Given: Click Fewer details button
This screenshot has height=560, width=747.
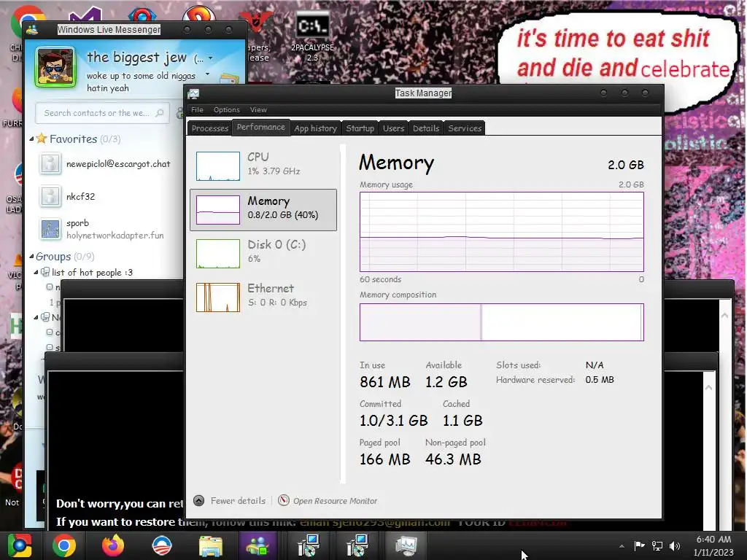Looking at the screenshot, I should (x=238, y=500).
